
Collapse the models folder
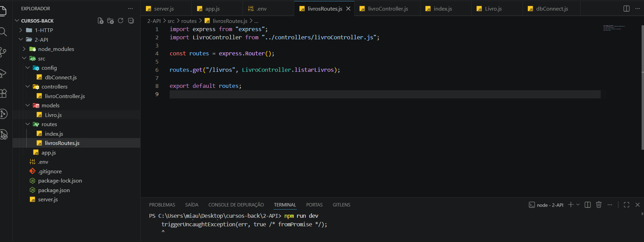(x=76, y=105)
